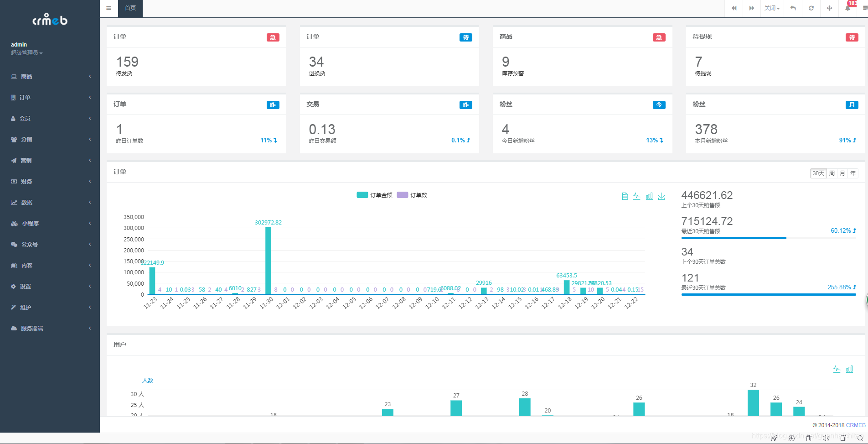
Task: Open the 设置 sidebar menu
Action: [50, 286]
